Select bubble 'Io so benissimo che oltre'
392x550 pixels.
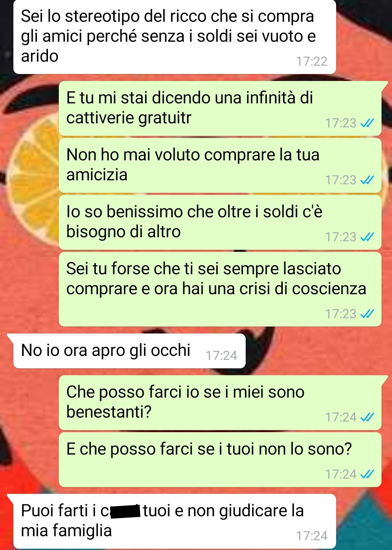(220, 222)
